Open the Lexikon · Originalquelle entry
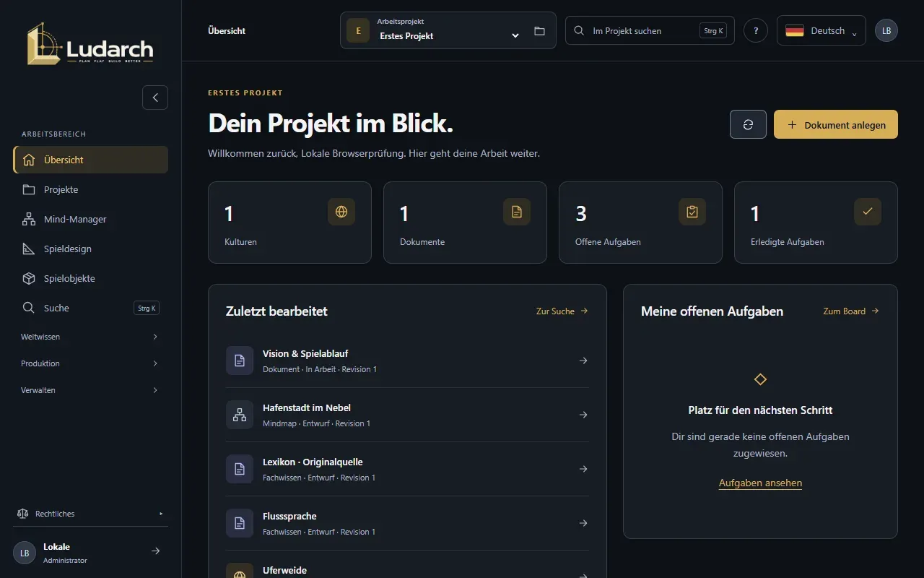 pyautogui.click(x=407, y=469)
